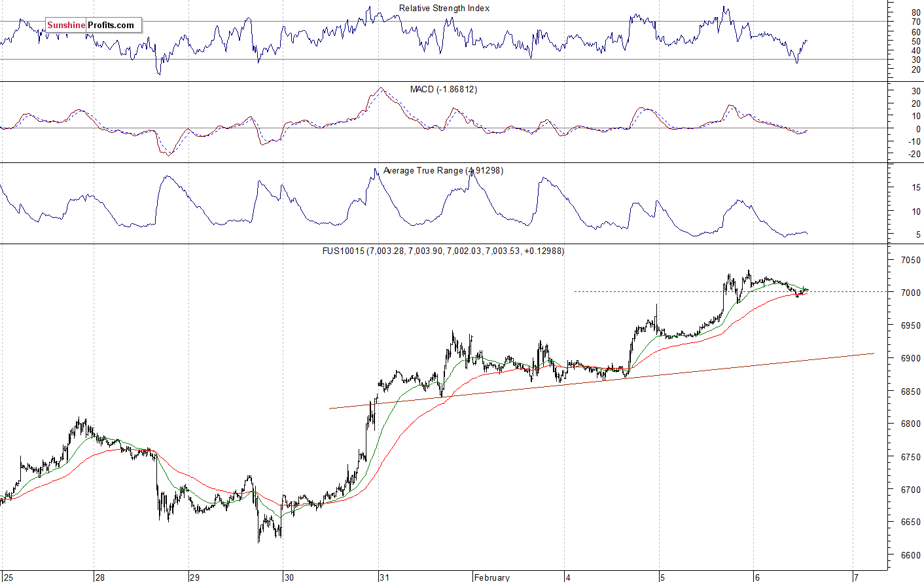Viewport: 924px width, 582px height.
Task: Click the 15 label on ATR axis
Action: click(916, 188)
